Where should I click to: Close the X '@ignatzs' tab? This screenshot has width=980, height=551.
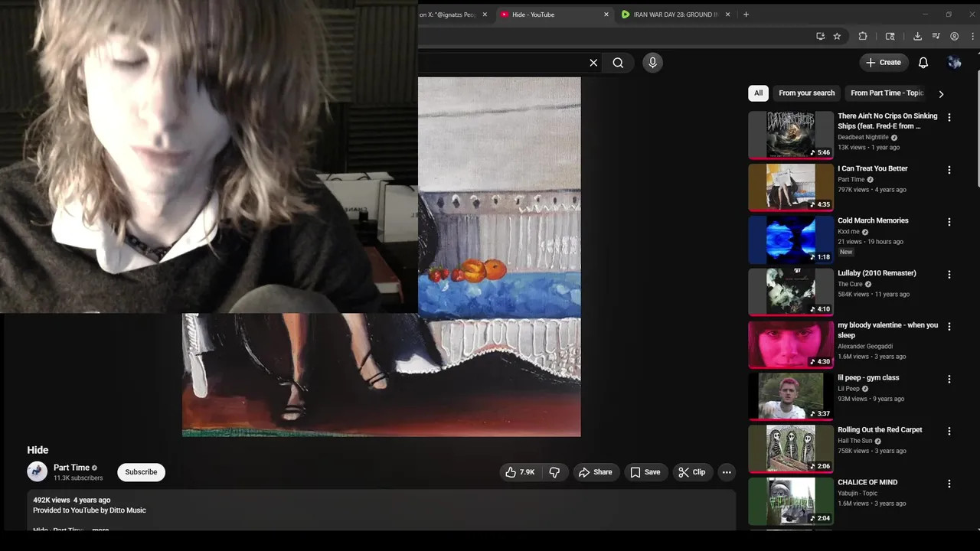(x=485, y=15)
